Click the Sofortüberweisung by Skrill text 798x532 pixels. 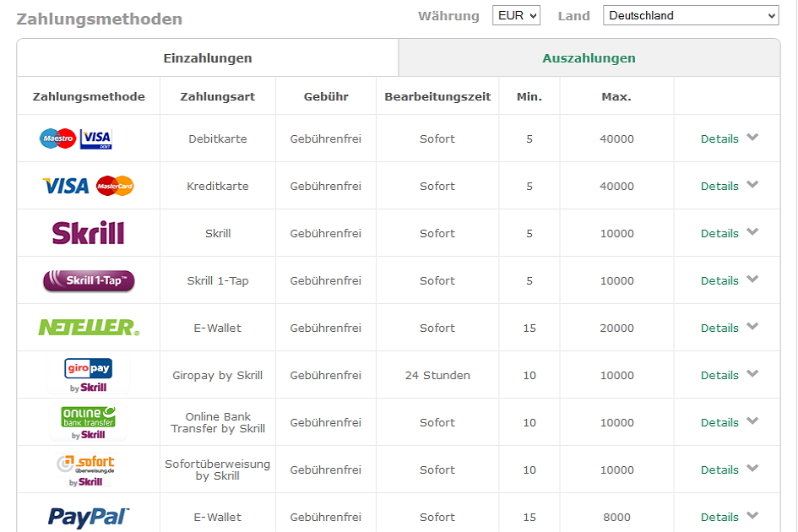point(218,470)
